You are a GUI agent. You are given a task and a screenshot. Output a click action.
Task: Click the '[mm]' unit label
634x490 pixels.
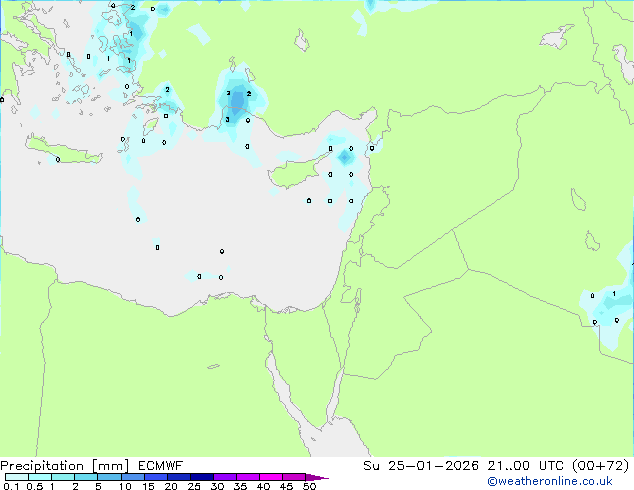110,466
